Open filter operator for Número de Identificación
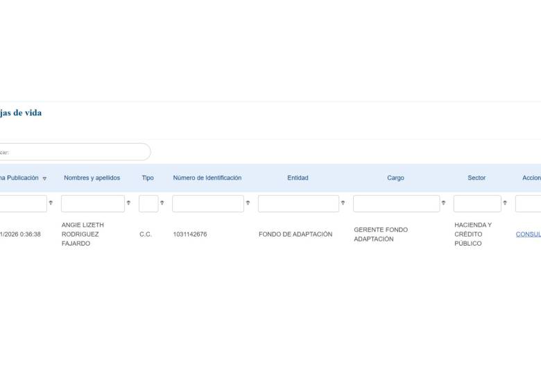 [248, 203]
